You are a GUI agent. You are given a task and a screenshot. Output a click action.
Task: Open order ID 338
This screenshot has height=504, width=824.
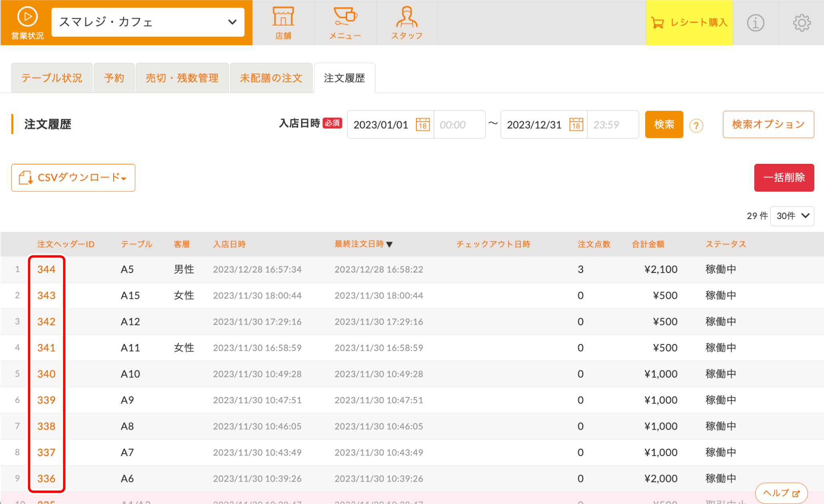tap(46, 426)
